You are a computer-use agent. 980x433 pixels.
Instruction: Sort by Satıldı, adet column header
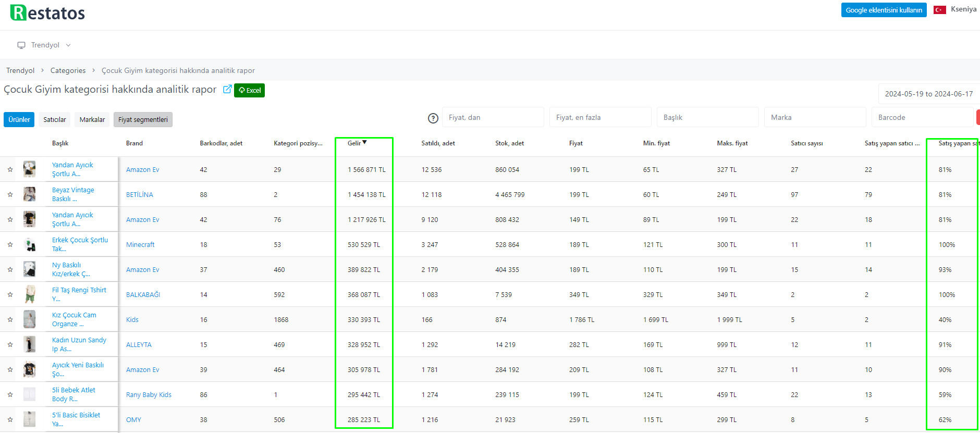(438, 143)
